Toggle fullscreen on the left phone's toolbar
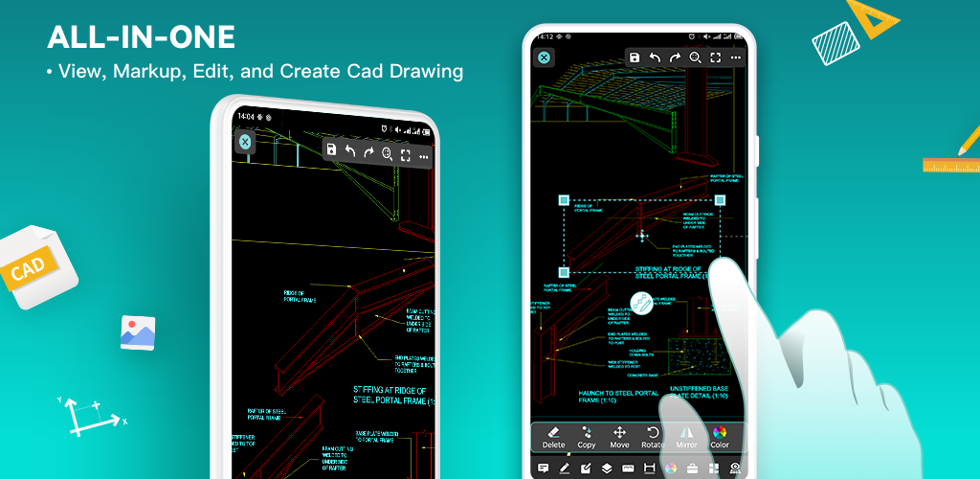The width and height of the screenshot is (980, 479). [x=406, y=152]
